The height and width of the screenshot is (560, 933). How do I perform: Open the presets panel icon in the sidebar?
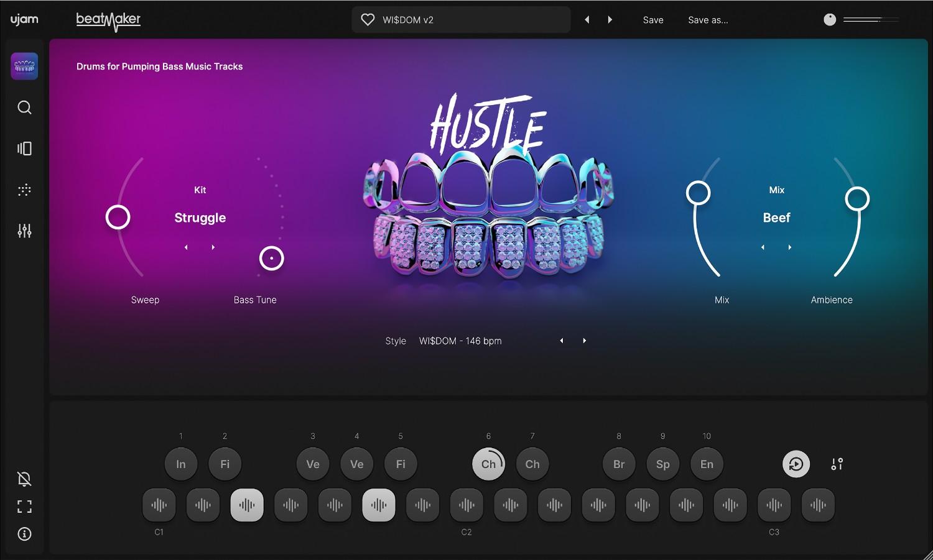24,149
